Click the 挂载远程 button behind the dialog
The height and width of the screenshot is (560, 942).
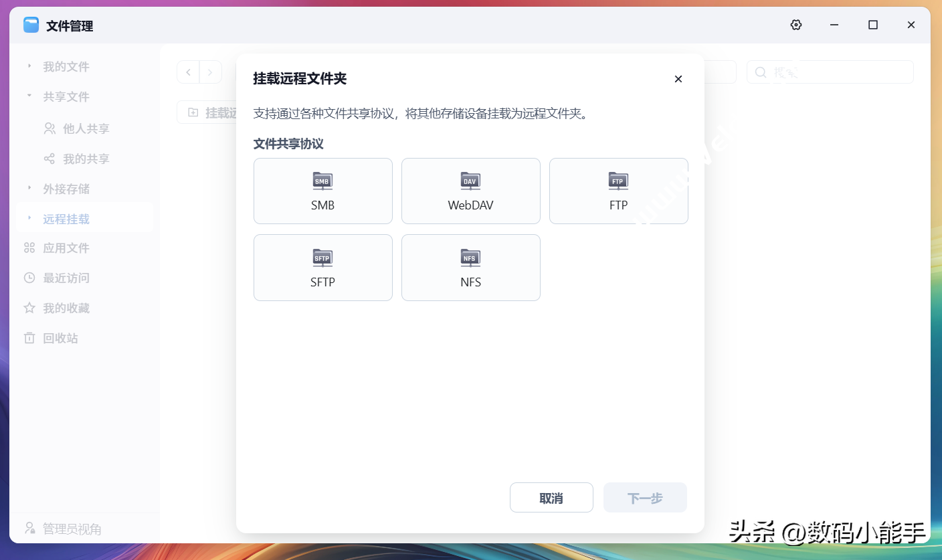pos(207,112)
